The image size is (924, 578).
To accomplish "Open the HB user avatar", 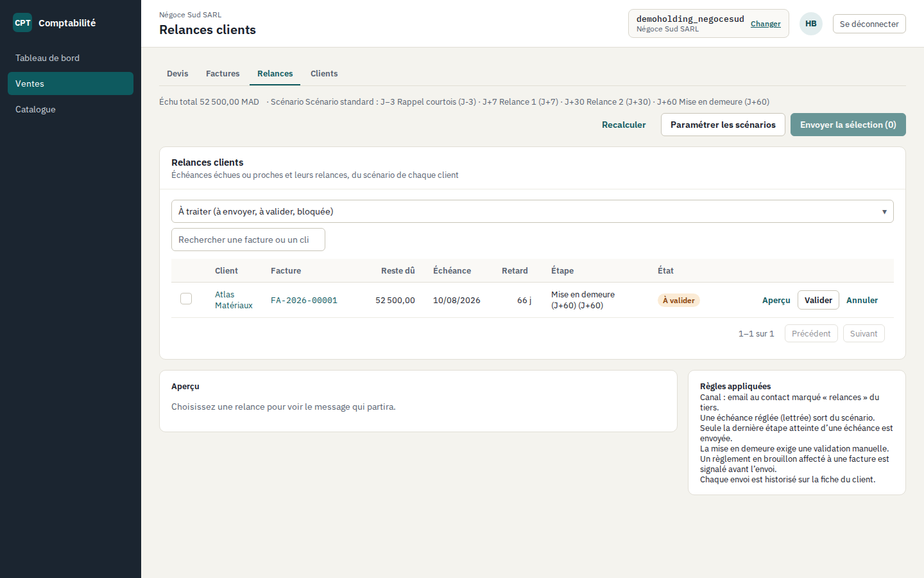I will point(811,24).
